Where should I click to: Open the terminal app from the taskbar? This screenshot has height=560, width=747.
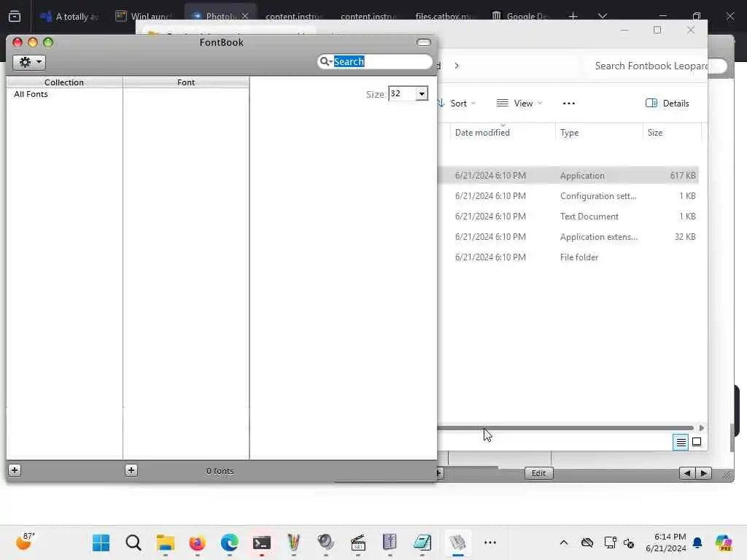tap(262, 542)
